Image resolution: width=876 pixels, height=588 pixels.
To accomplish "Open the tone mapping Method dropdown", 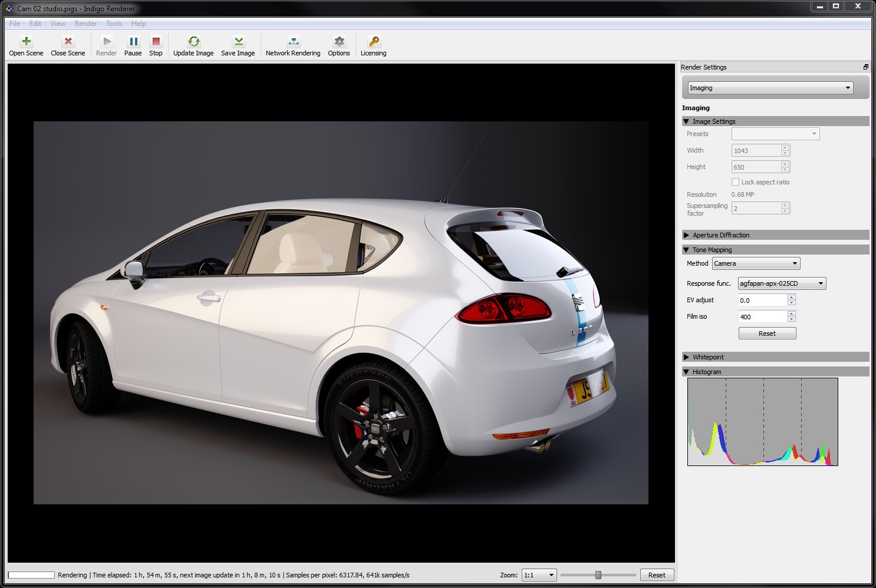I will (756, 263).
